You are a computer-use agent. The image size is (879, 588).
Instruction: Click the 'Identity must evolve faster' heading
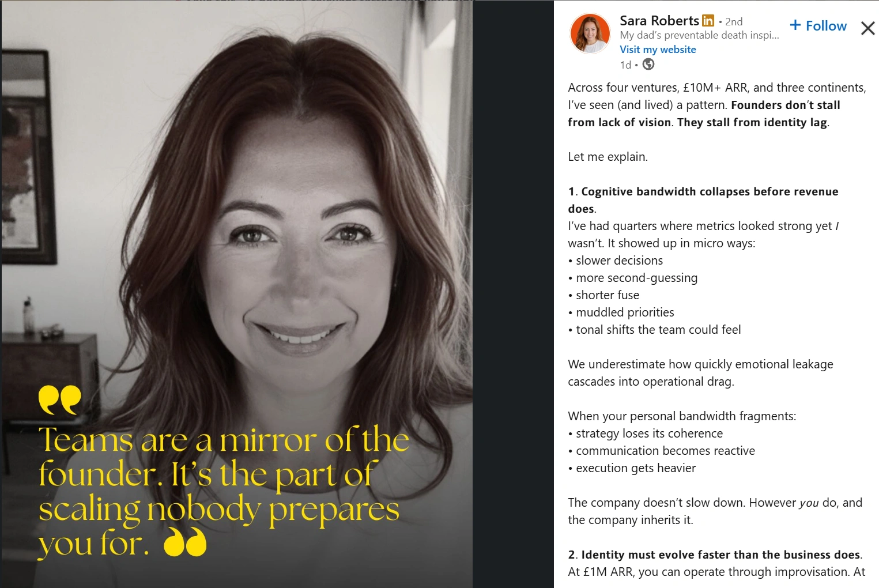(x=714, y=555)
